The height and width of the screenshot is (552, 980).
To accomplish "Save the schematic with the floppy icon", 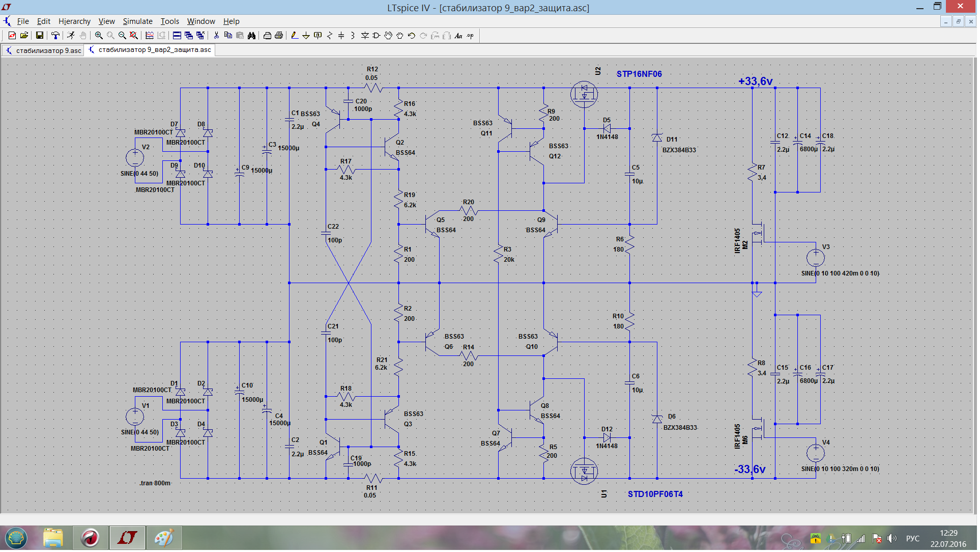I will point(39,36).
